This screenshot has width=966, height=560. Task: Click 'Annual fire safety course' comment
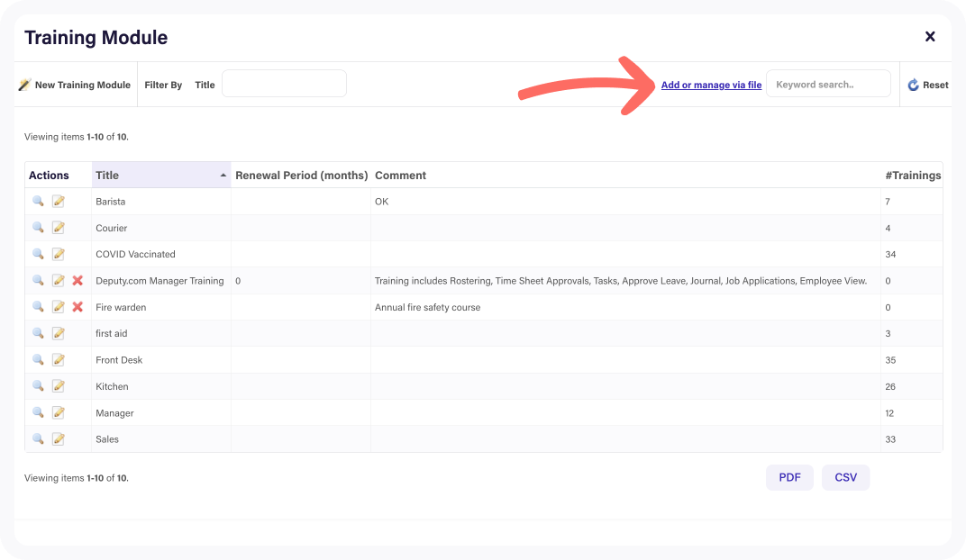coord(427,307)
